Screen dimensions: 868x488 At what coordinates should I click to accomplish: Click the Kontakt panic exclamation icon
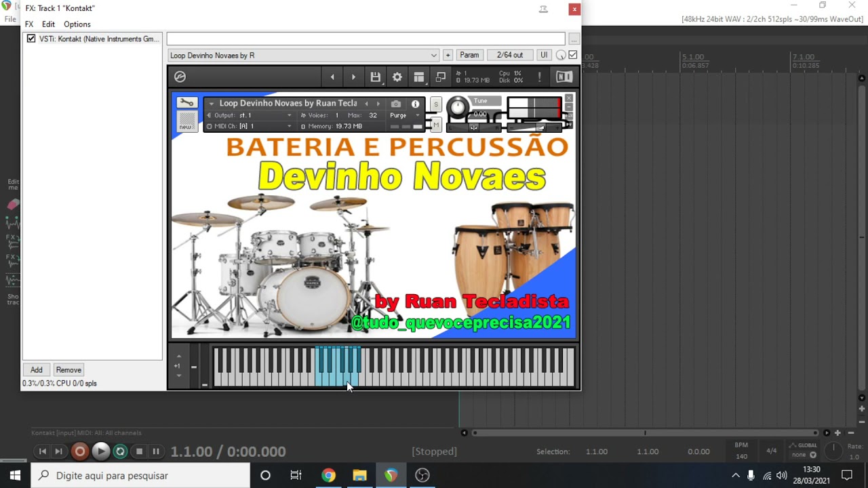pyautogui.click(x=540, y=77)
